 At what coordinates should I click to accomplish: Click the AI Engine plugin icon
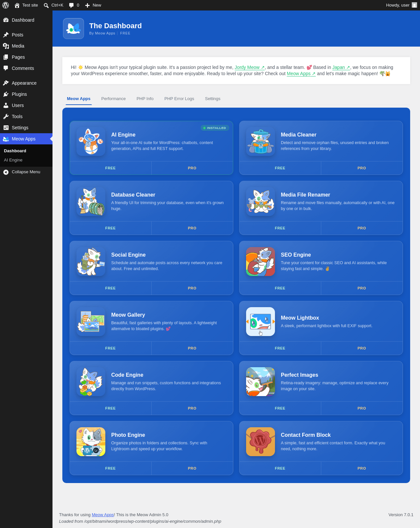[x=91, y=141]
